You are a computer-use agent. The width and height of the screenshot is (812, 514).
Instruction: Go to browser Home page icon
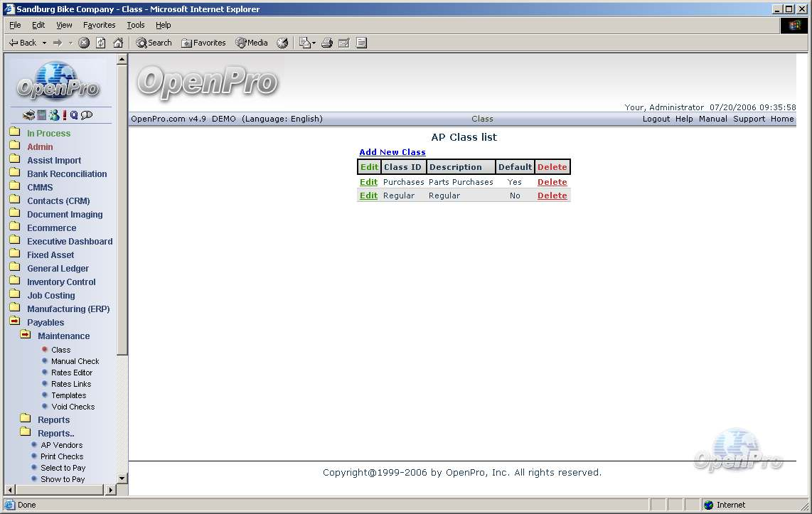118,43
